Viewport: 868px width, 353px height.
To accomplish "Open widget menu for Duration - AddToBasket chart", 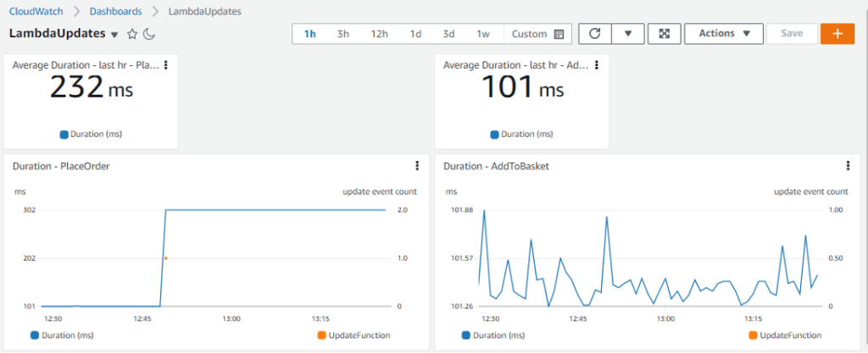I will click(x=848, y=166).
